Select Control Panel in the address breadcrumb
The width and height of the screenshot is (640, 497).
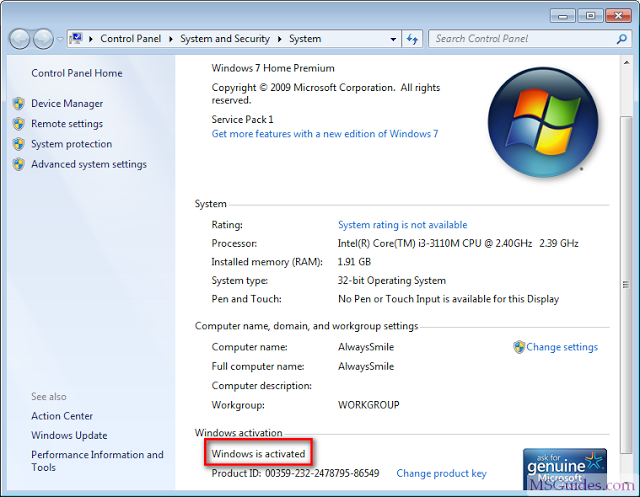[131, 39]
